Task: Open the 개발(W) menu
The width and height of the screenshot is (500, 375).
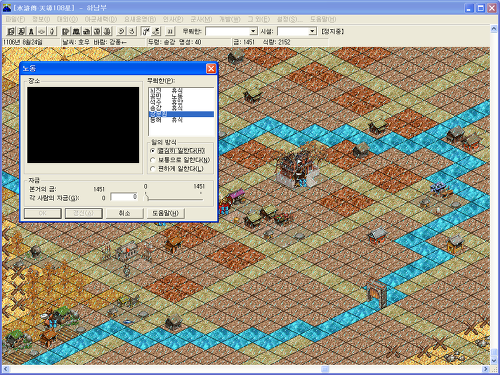Action: (x=230, y=19)
